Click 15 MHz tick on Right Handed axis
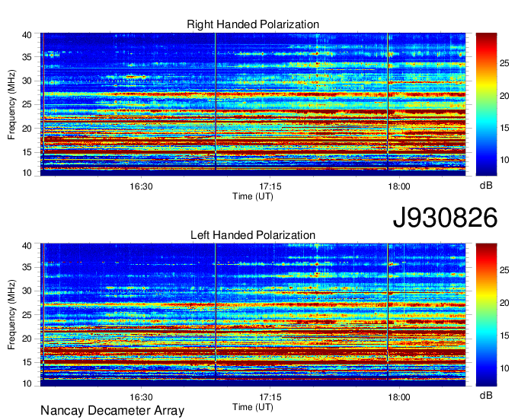518x420 pixels. point(27,152)
